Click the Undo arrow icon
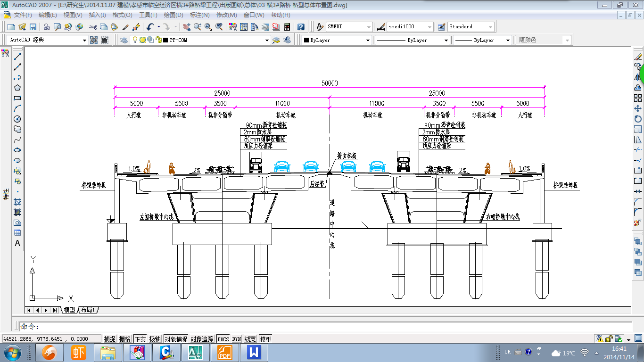 150,27
